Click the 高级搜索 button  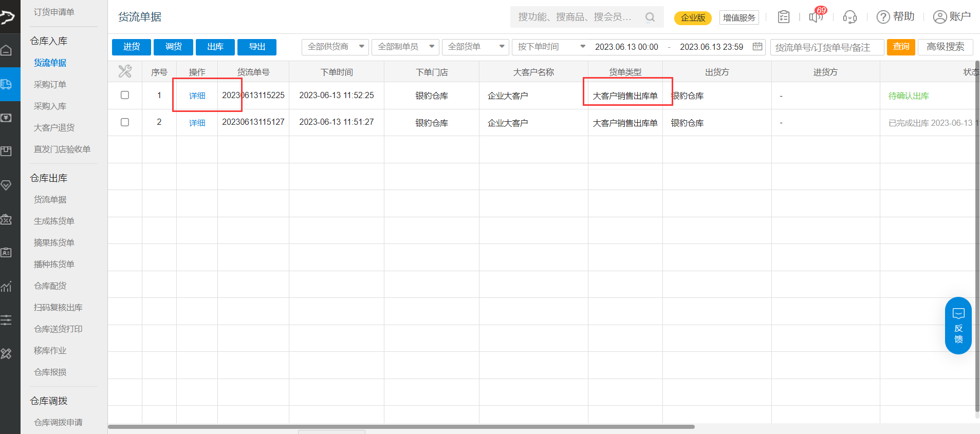pyautogui.click(x=946, y=47)
